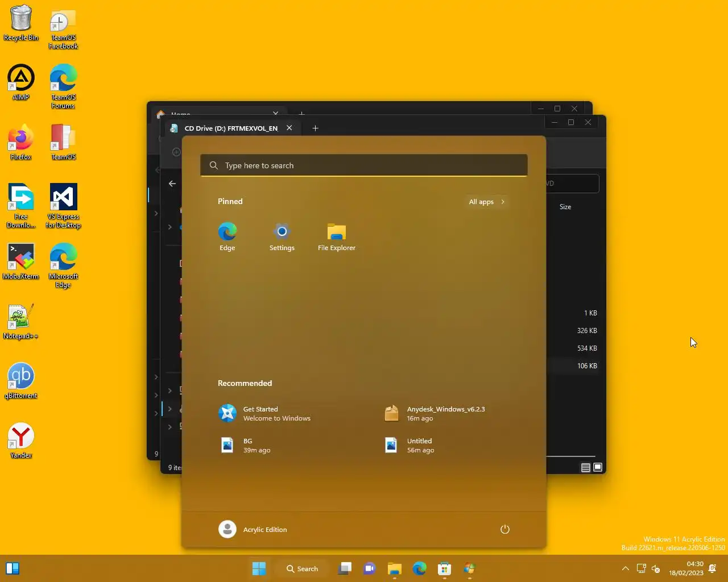Select Free Download Manager desktop shortcut
Screen dimensions: 728x582
pos(21,206)
